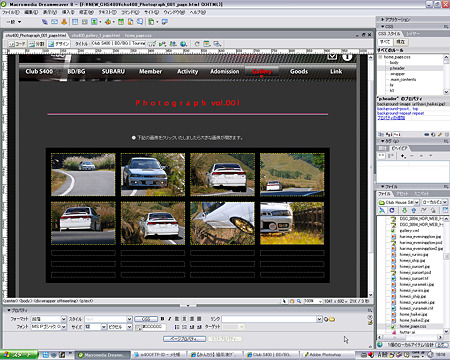This screenshot has width=450, height=360.
Task: Click the タイトル title input field
Action: tap(118, 44)
